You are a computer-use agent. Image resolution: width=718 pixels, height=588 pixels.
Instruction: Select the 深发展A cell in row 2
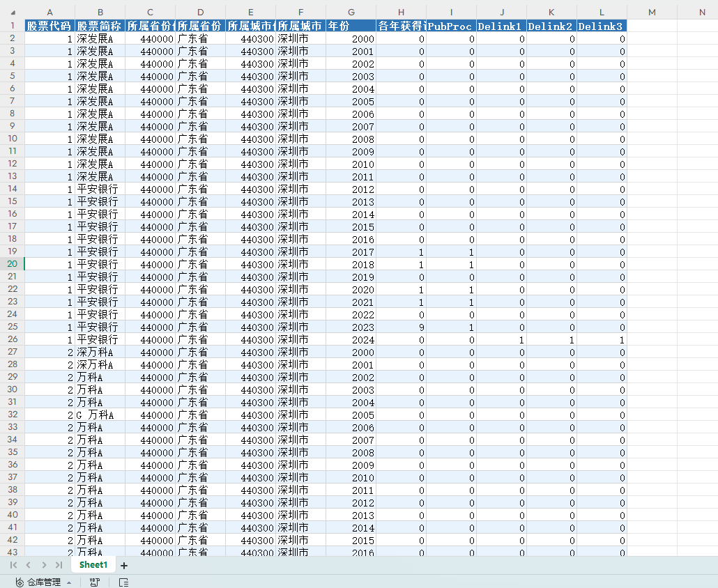100,38
